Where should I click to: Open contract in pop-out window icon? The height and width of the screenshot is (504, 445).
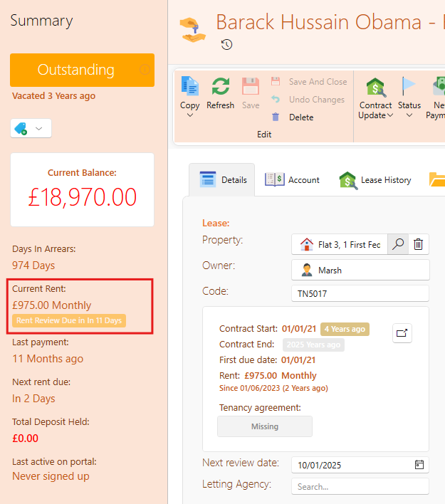point(402,333)
